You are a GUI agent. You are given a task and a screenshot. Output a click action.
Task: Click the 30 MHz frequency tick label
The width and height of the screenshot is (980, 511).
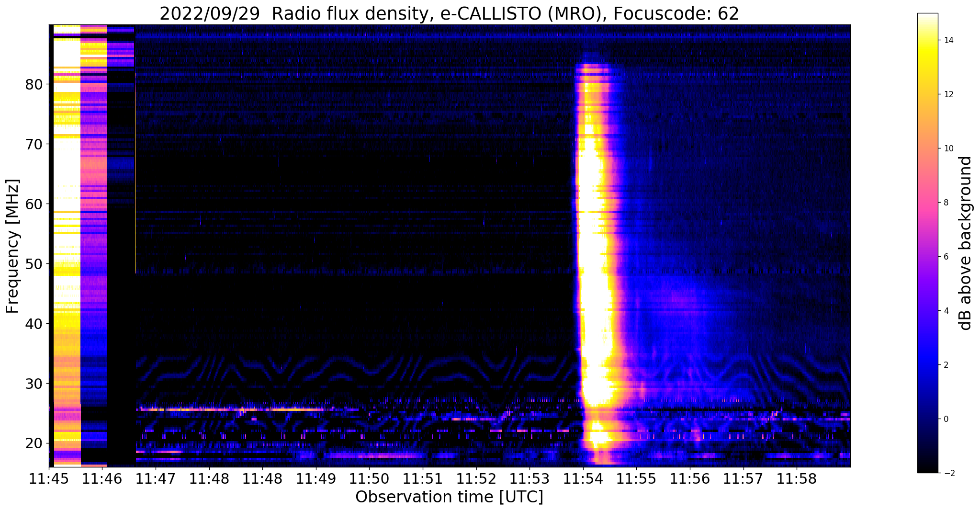[34, 384]
